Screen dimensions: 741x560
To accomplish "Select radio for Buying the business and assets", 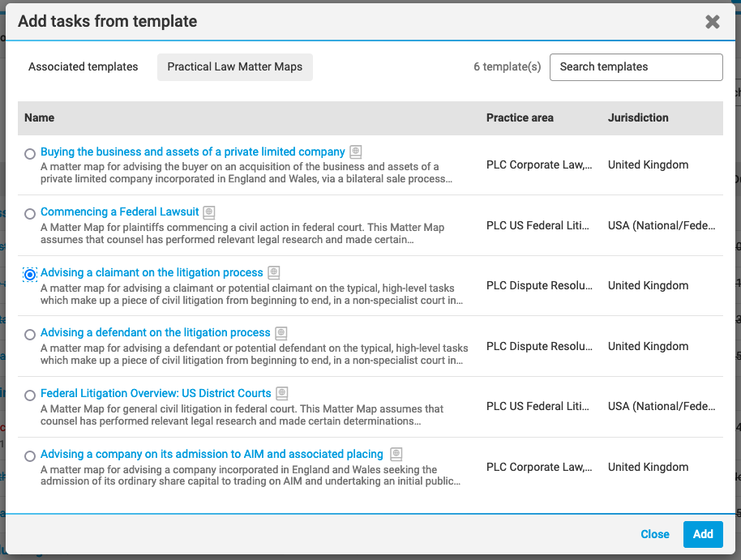I will coord(30,154).
